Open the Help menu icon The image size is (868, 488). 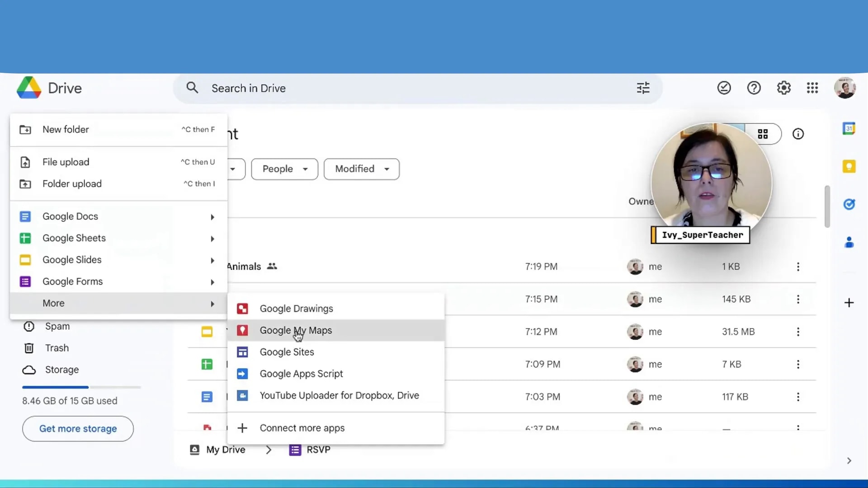754,88
